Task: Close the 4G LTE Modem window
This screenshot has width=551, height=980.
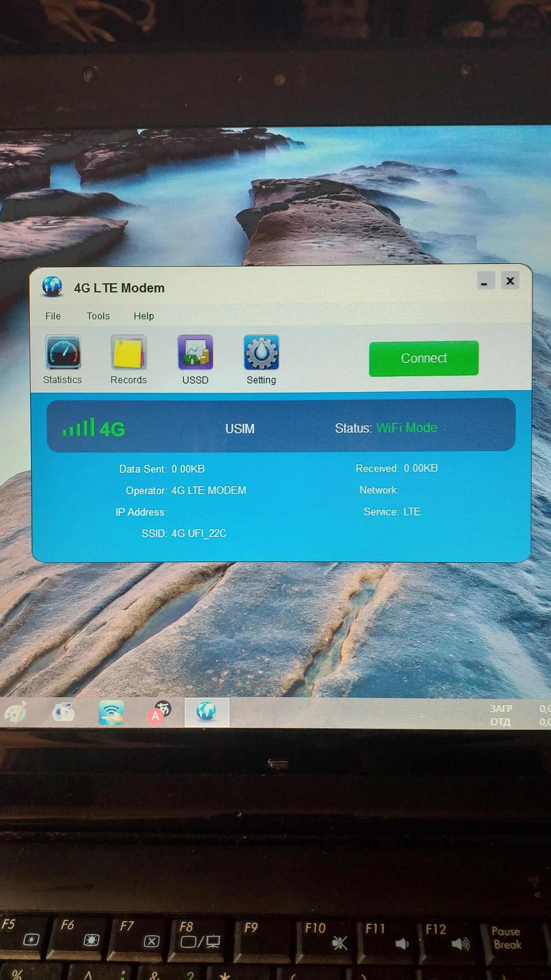Action: coord(510,281)
